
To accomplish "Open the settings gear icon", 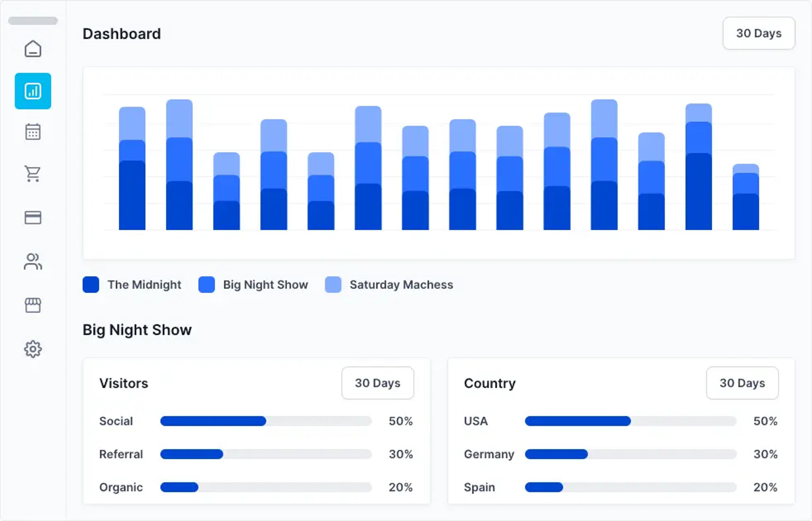I will [33, 349].
